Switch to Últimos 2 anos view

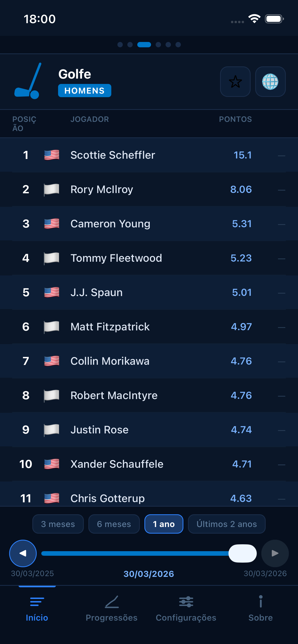(x=226, y=524)
